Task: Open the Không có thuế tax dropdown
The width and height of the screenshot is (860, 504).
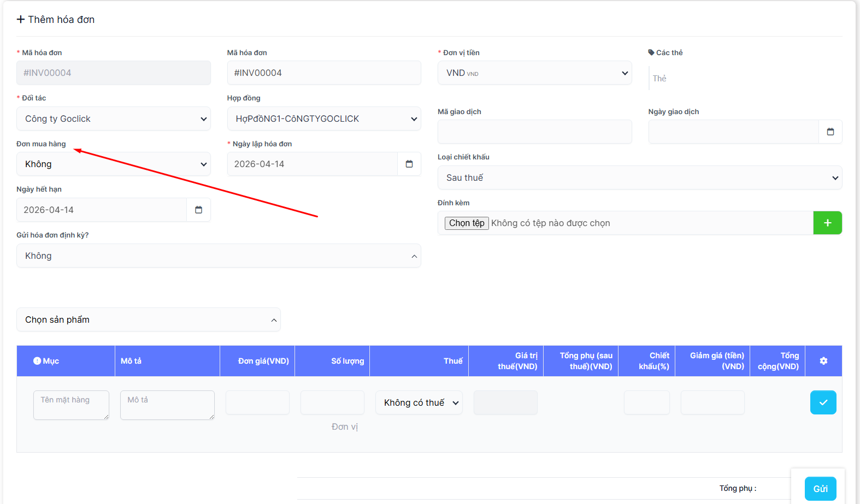Action: tap(419, 402)
